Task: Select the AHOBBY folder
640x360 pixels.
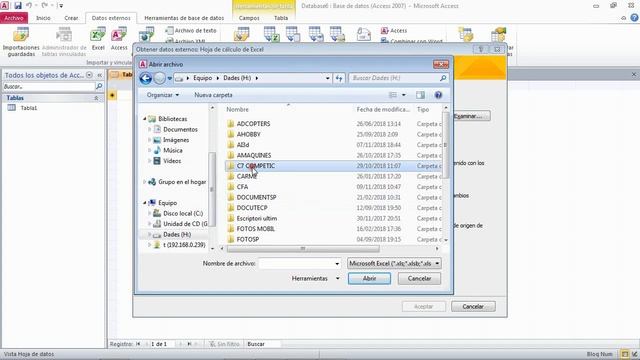Action: click(x=248, y=134)
